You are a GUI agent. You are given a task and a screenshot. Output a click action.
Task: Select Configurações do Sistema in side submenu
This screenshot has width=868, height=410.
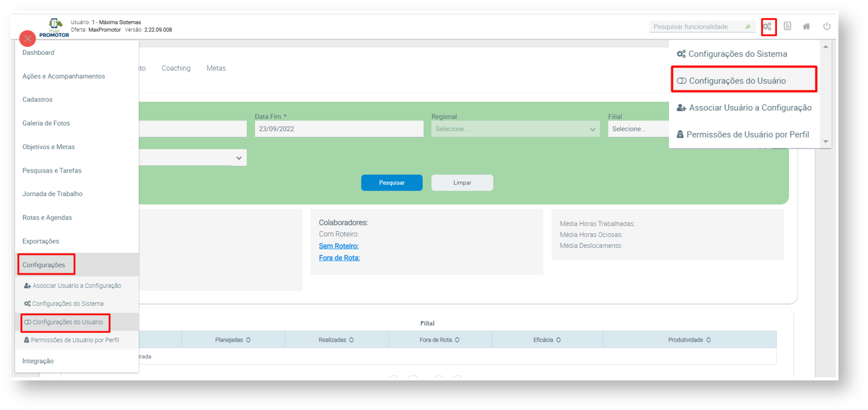[x=77, y=304]
